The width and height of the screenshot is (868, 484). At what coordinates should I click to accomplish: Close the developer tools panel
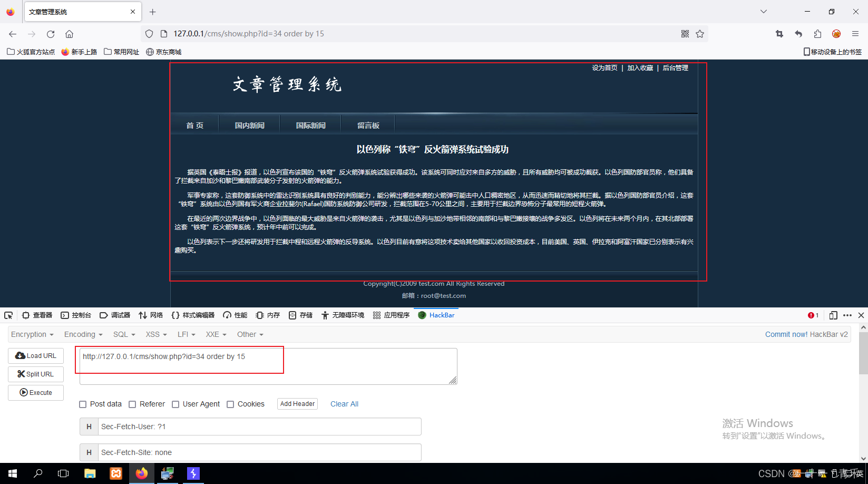pyautogui.click(x=861, y=315)
